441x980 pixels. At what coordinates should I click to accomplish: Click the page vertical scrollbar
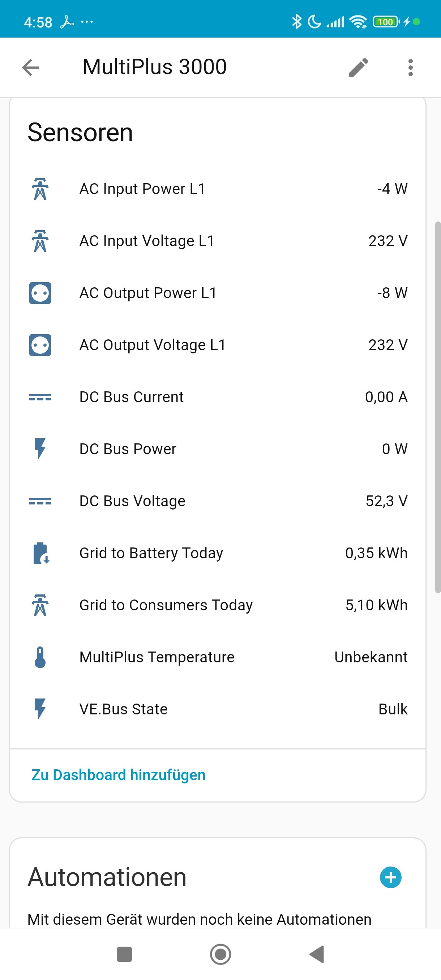(438, 407)
